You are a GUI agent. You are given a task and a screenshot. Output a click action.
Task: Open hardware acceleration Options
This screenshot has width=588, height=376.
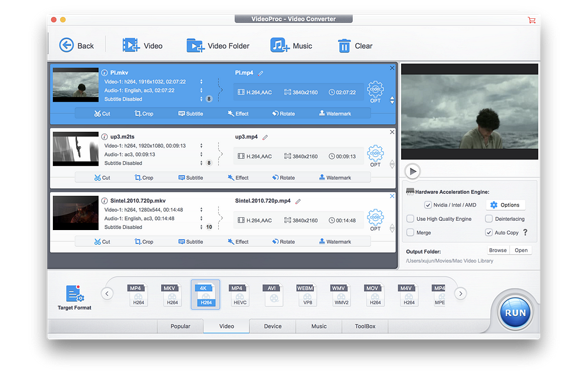[506, 205]
